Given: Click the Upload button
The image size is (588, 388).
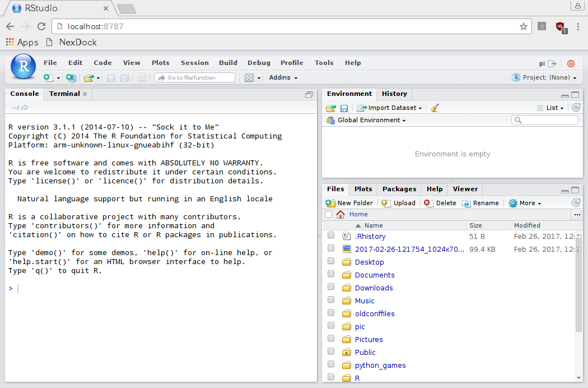Looking at the screenshot, I should tap(399, 203).
